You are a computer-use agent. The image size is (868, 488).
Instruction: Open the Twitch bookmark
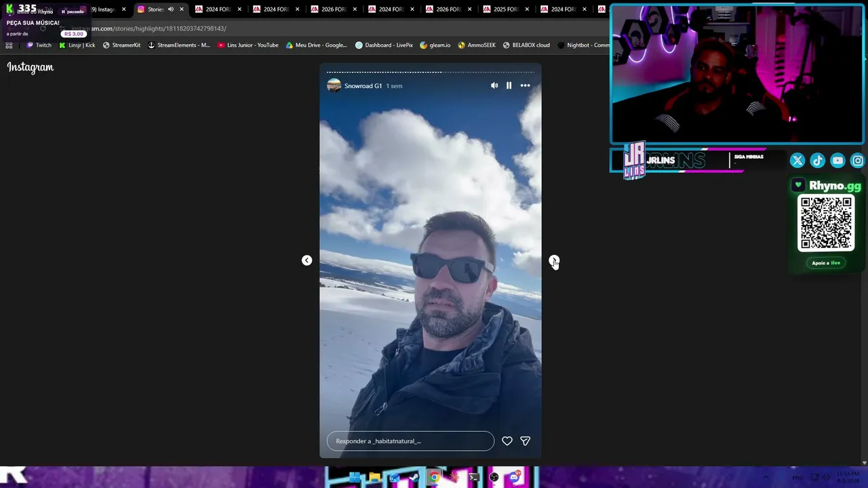pos(39,45)
